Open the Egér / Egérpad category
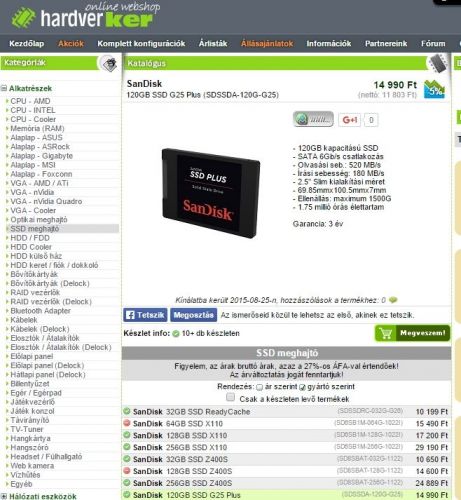Viewport: 461px width, 500px height. (x=36, y=393)
